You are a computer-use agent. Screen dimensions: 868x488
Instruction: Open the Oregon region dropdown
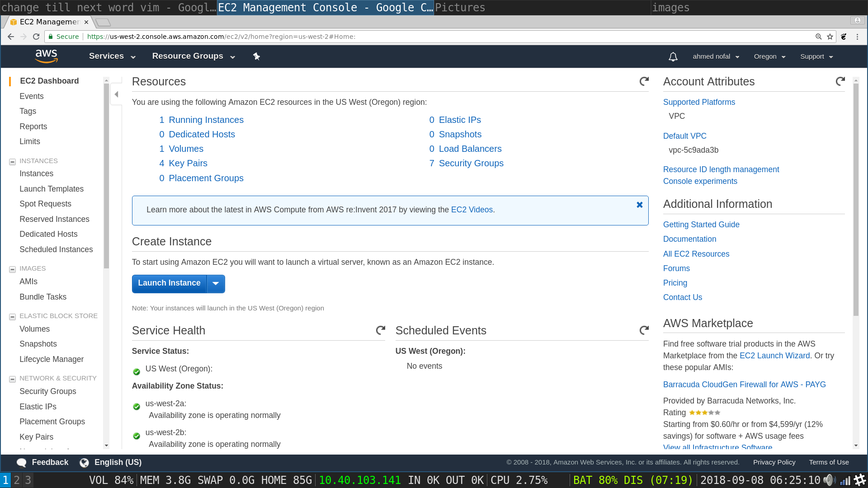769,56
